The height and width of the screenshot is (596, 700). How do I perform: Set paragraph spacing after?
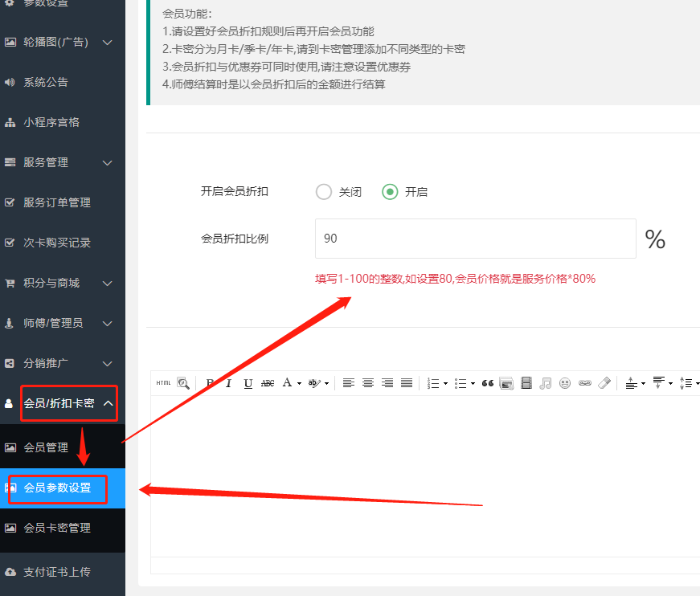point(658,382)
